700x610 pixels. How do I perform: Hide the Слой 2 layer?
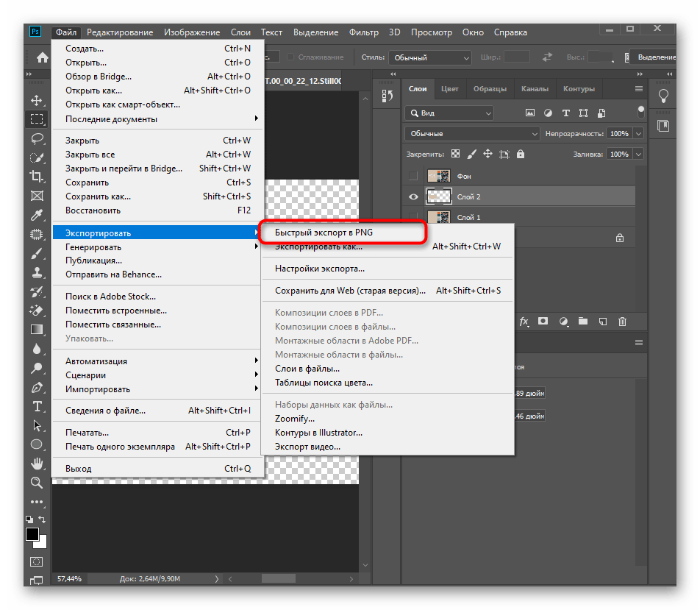point(413,196)
